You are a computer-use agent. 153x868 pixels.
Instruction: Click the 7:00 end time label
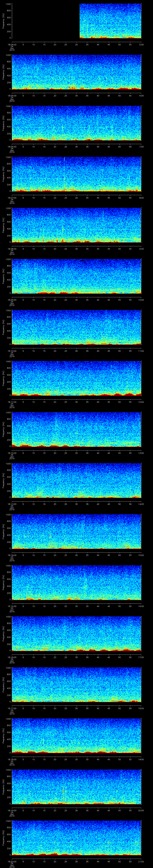click(x=141, y=146)
